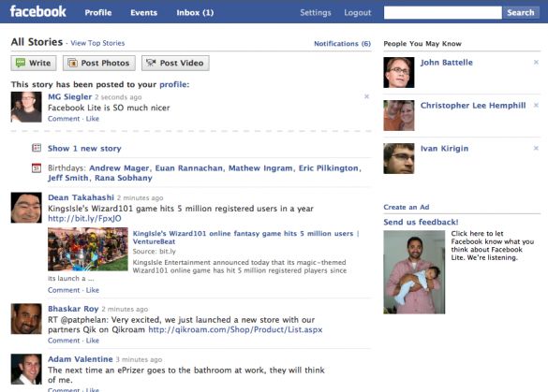This screenshot has width=548, height=392.
Task: Comment on MG Siegler's story
Action: pos(64,119)
